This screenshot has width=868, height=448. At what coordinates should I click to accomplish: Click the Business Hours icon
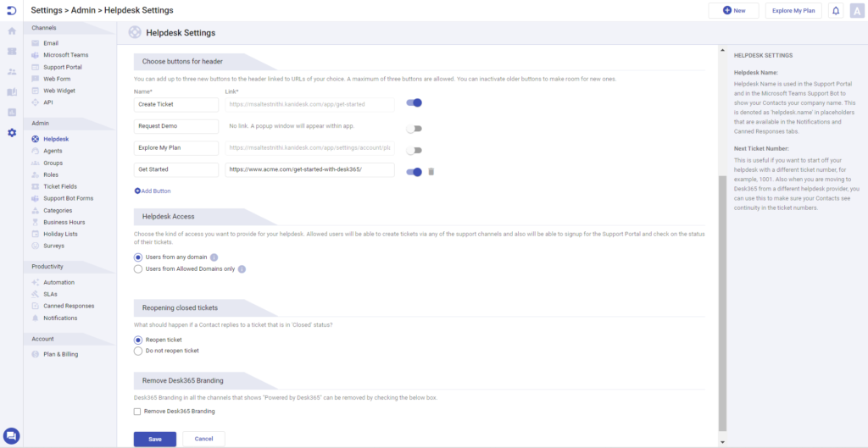[36, 222]
